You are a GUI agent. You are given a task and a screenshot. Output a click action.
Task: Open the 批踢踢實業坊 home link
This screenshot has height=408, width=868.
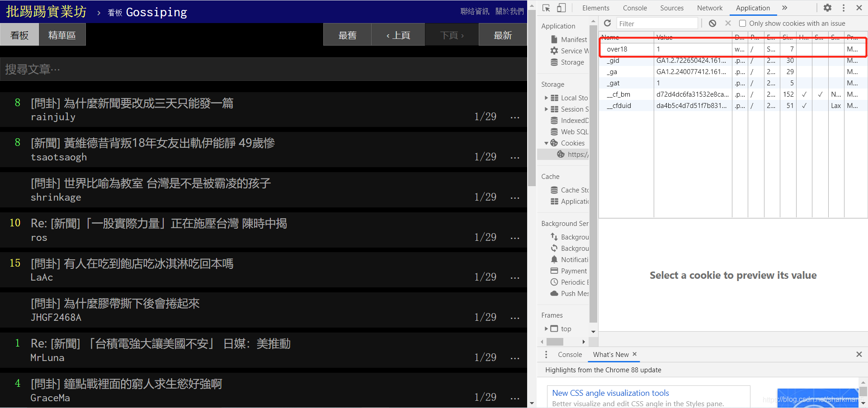[x=46, y=11]
